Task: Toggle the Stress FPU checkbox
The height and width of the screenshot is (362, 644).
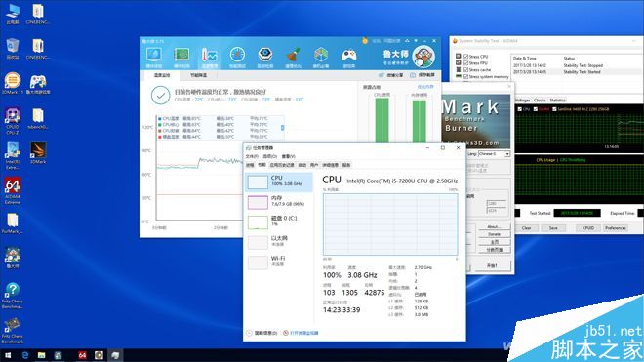Action: tap(465, 63)
